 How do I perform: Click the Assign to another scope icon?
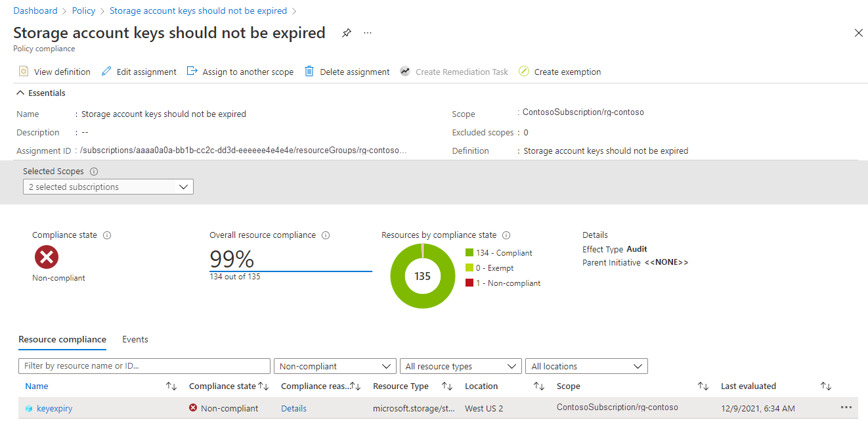(192, 72)
